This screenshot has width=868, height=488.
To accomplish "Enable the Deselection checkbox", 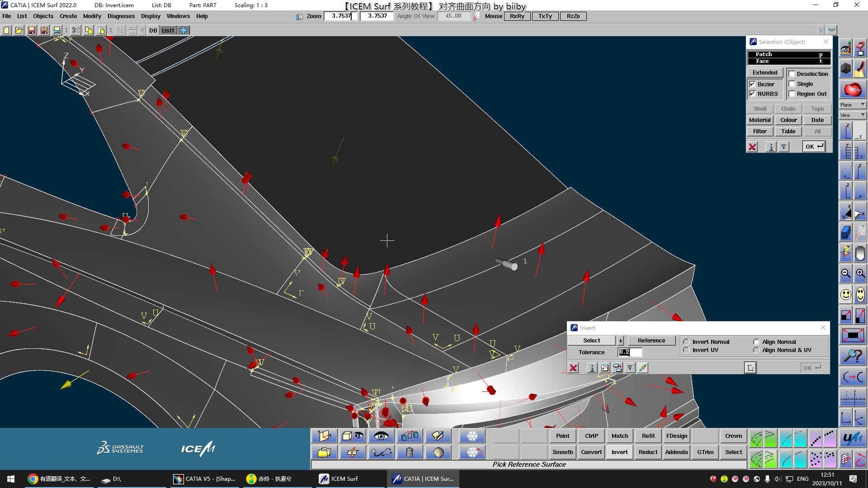I will pyautogui.click(x=792, y=74).
